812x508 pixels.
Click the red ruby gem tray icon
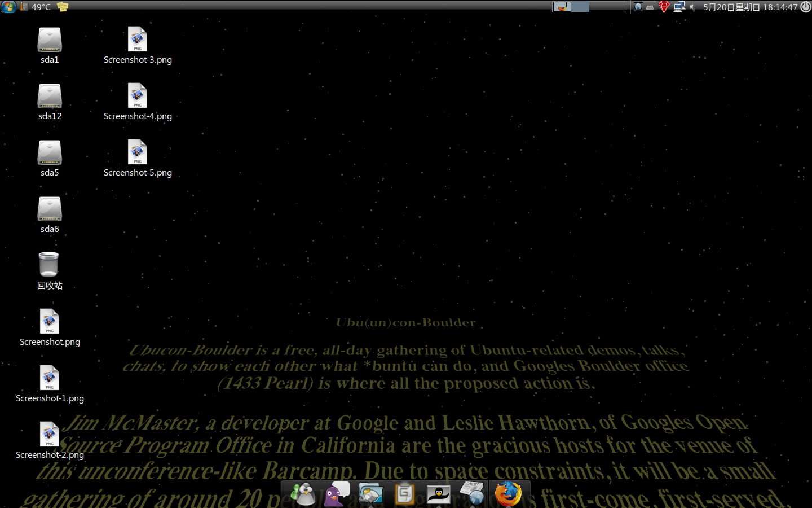point(664,7)
